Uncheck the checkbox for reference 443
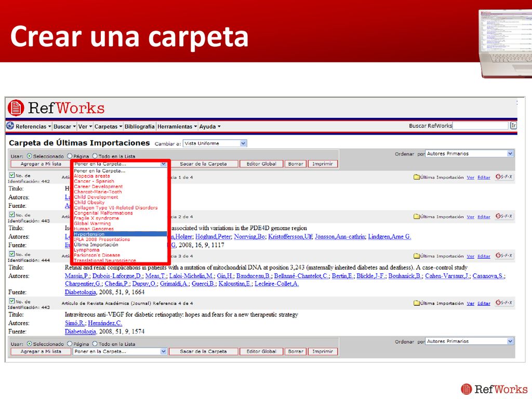 pos(12,301)
